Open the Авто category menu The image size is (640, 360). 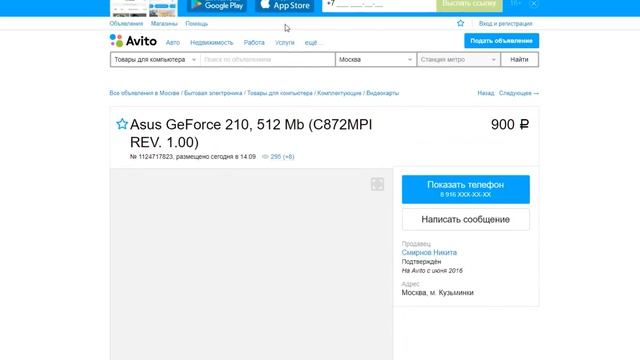(x=173, y=42)
